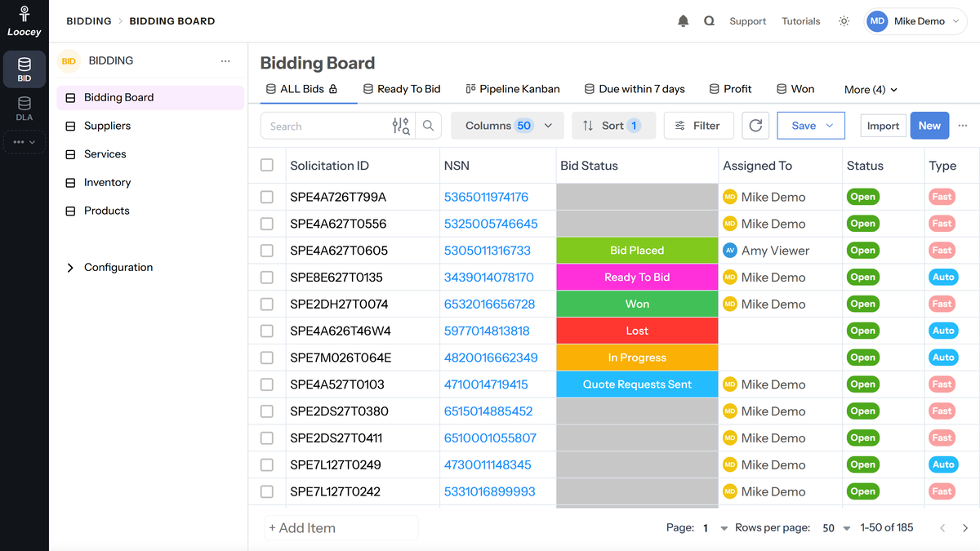Image resolution: width=980 pixels, height=551 pixels.
Task: Check the row SPE7L127T0242 checkbox
Action: pos(267,491)
